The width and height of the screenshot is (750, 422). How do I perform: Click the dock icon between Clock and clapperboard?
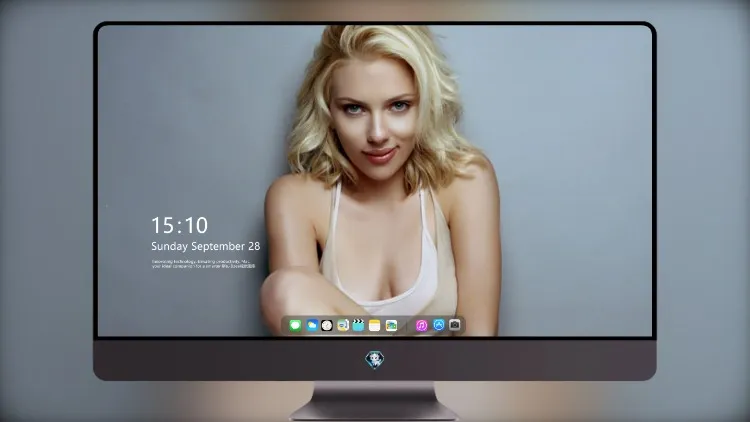tap(343, 325)
